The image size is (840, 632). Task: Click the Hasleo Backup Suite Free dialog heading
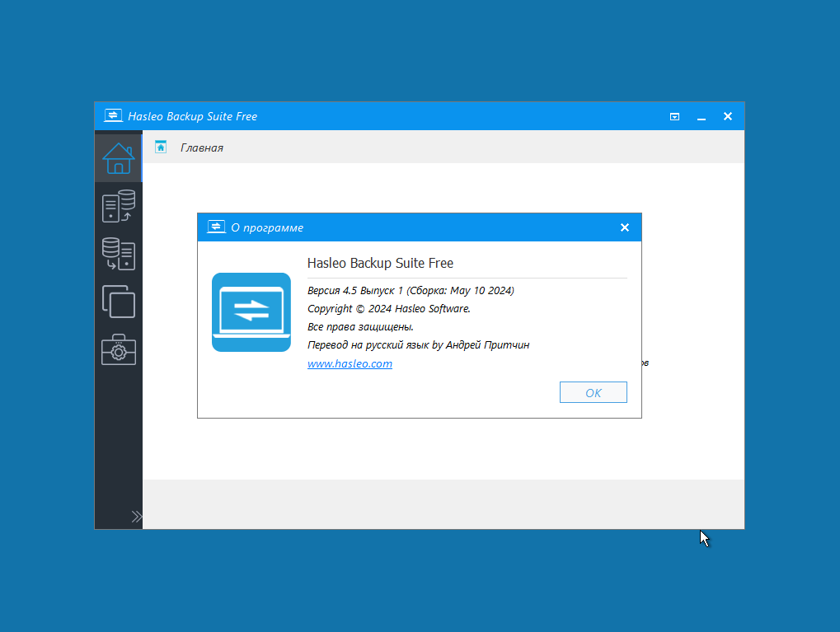(380, 263)
